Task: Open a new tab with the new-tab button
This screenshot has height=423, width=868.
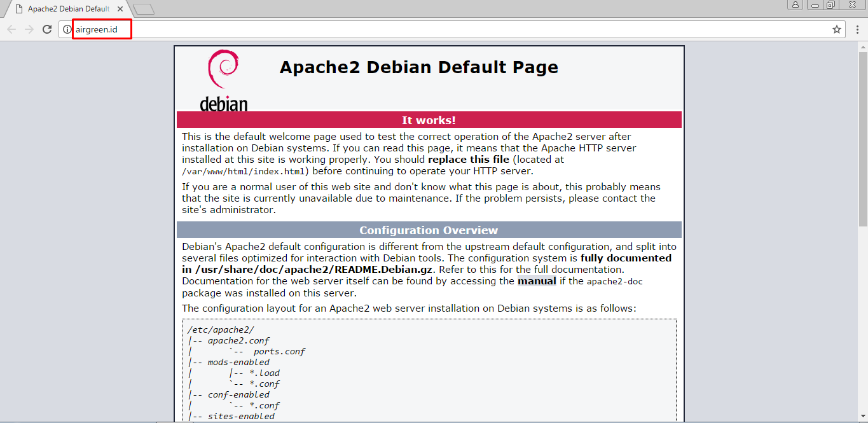Action: (144, 10)
